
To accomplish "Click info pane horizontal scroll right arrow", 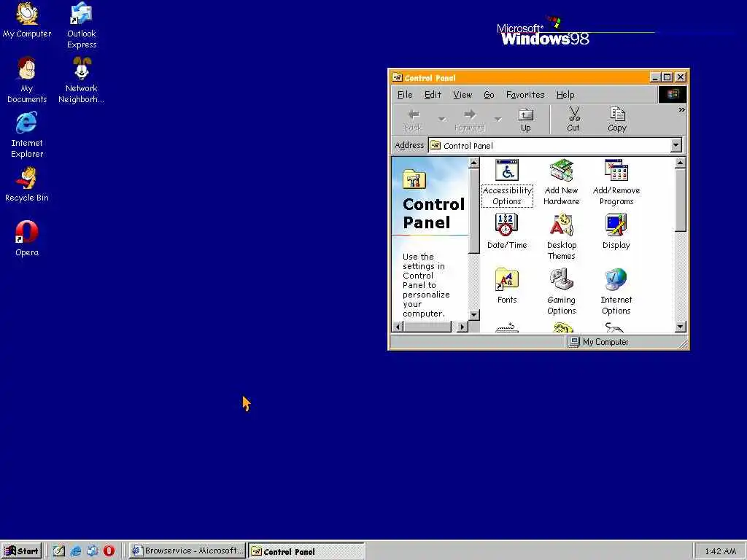I will click(x=462, y=327).
